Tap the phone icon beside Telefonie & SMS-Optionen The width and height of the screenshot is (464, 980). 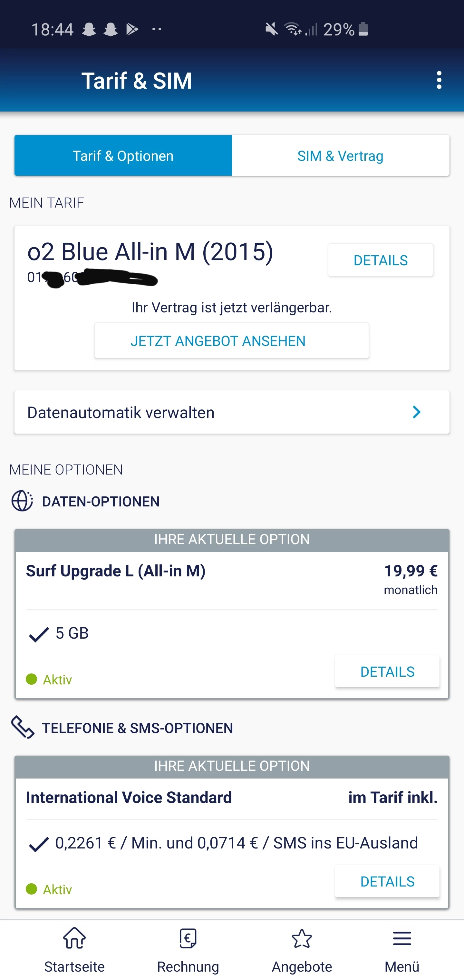(x=23, y=727)
